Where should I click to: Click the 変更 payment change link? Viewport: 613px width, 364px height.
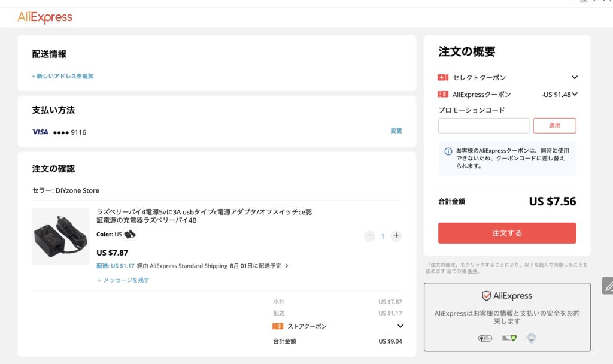[396, 131]
